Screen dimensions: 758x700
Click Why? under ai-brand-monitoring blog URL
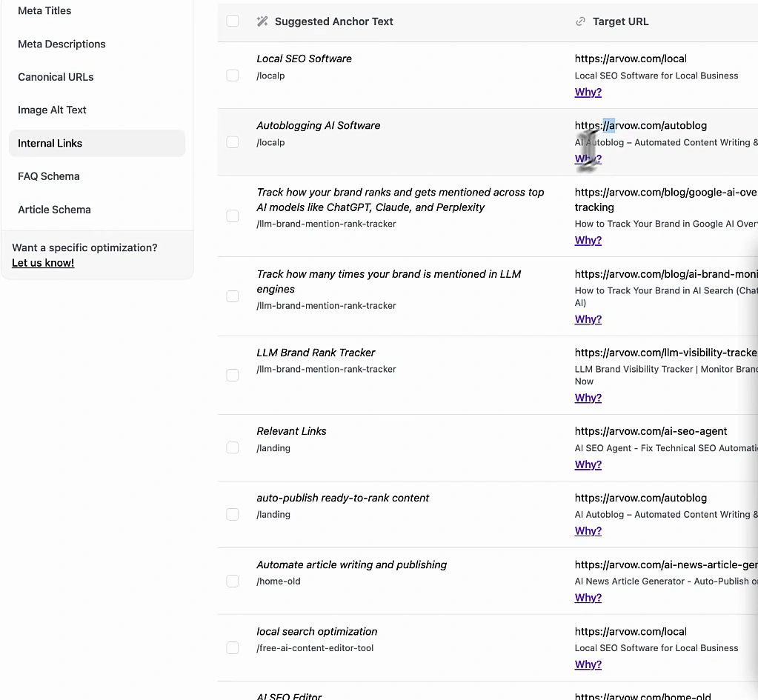pyautogui.click(x=588, y=319)
